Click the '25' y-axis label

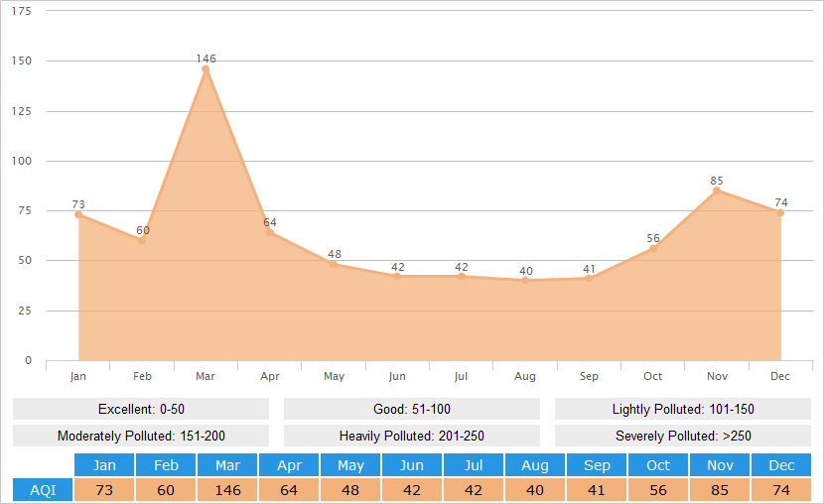click(x=25, y=311)
